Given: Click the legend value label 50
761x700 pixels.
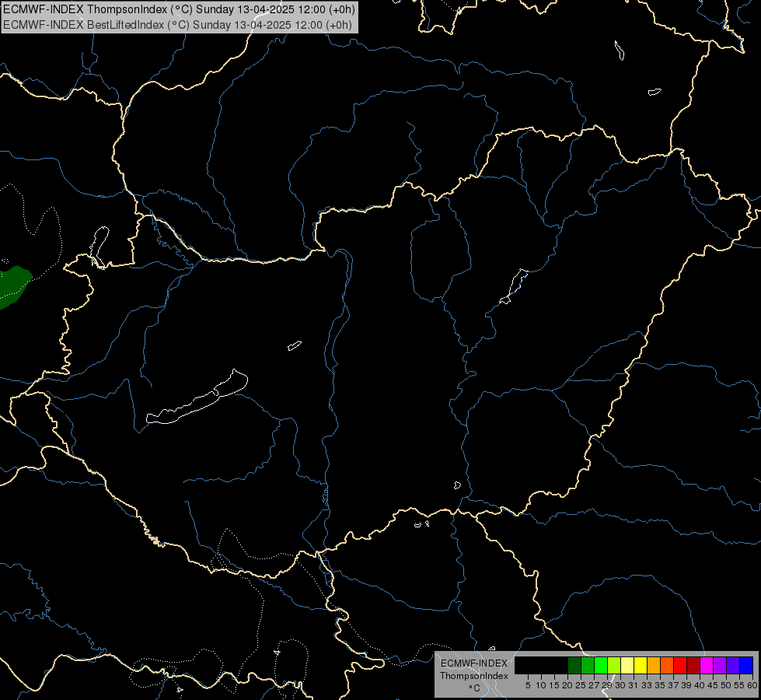Looking at the screenshot, I should [x=725, y=685].
